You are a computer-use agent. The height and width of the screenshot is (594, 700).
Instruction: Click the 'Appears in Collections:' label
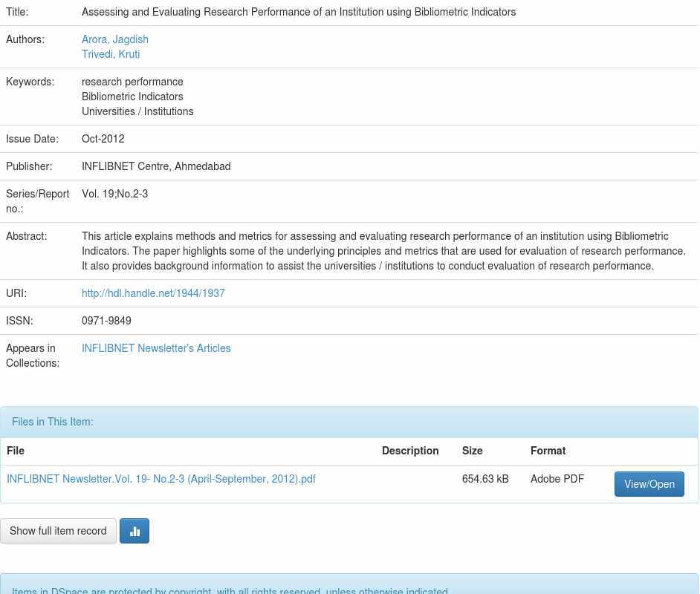[x=33, y=356]
